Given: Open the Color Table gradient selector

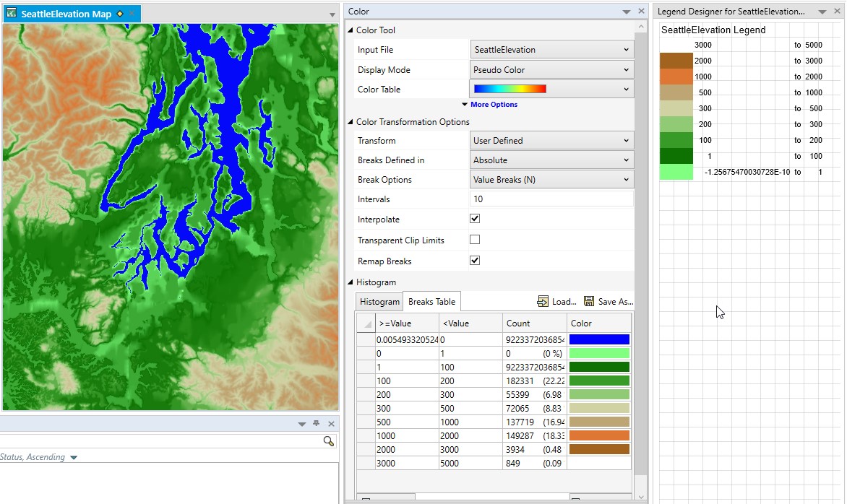Looking at the screenshot, I should coord(551,89).
